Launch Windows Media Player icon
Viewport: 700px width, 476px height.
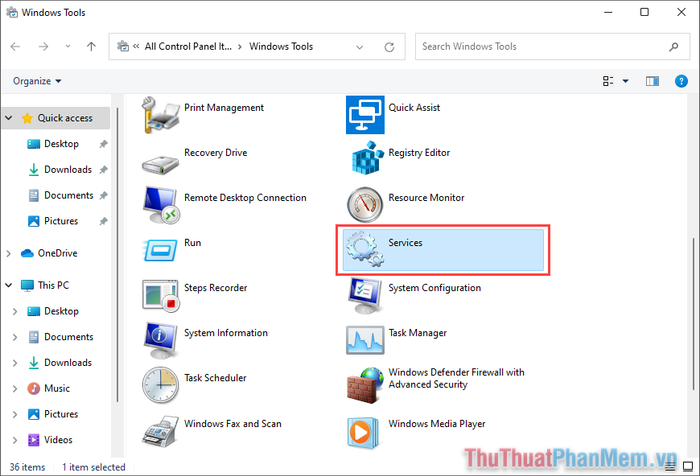click(363, 432)
